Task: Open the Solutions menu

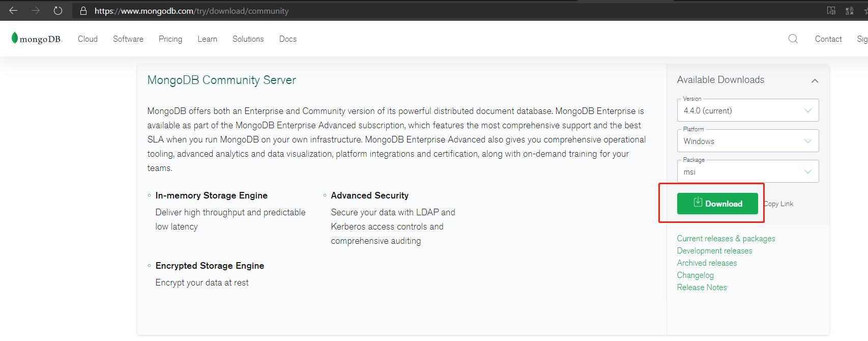Action: 248,39
